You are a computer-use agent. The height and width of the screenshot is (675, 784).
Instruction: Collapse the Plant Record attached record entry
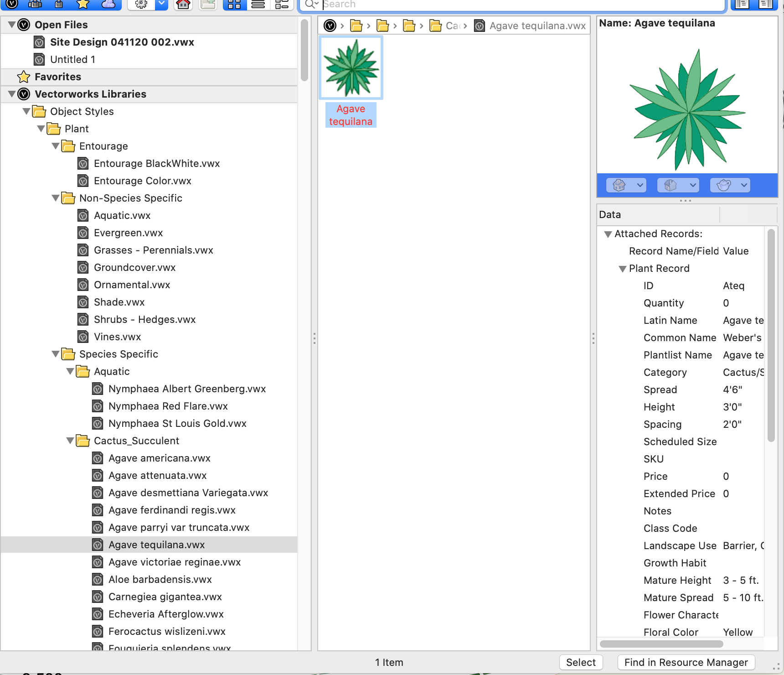coord(623,269)
